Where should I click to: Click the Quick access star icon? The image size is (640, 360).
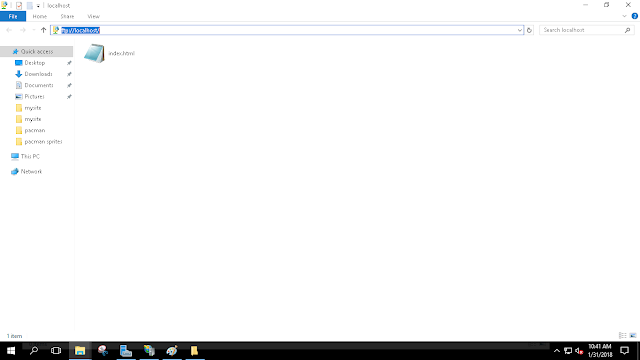(16, 51)
